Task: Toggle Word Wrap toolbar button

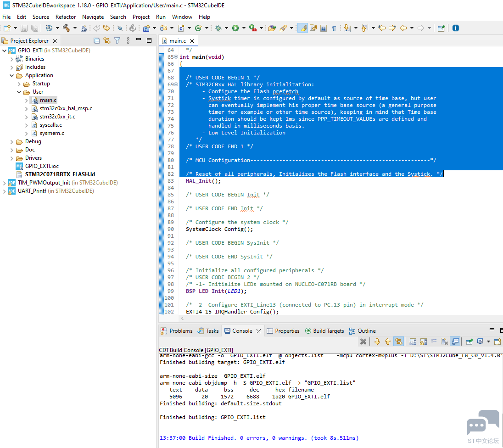Action: click(x=313, y=28)
